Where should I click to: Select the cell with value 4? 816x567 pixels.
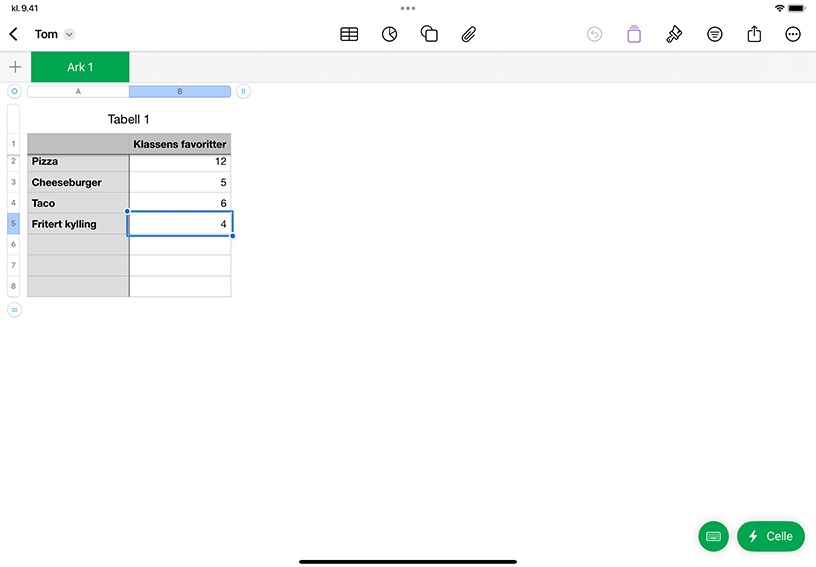click(180, 224)
